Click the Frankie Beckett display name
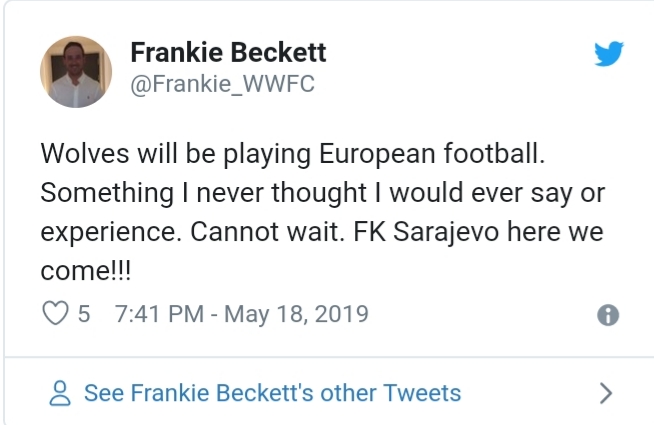Screen dimensions: 654x425 pos(228,53)
